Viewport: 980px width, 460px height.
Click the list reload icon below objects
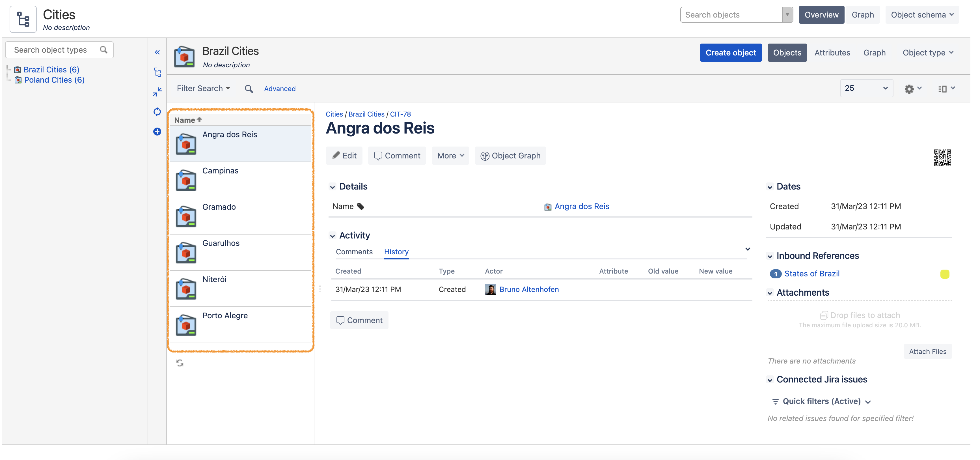[x=180, y=363]
